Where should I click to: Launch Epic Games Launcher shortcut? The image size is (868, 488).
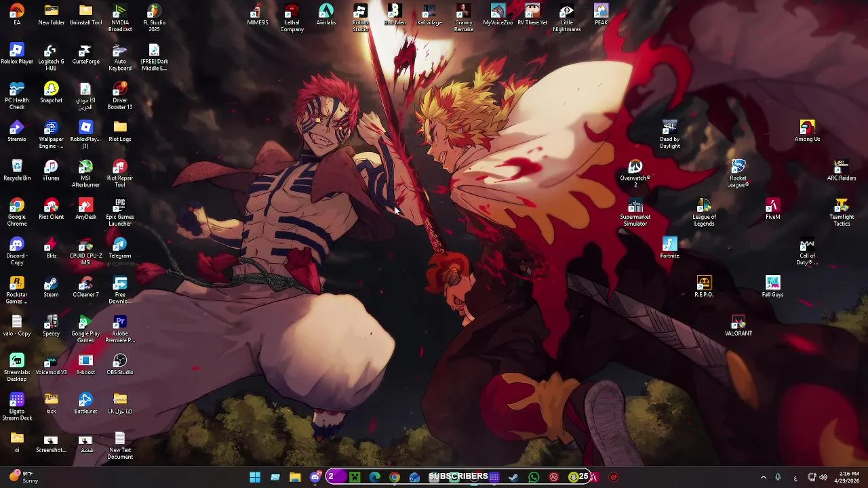120,212
